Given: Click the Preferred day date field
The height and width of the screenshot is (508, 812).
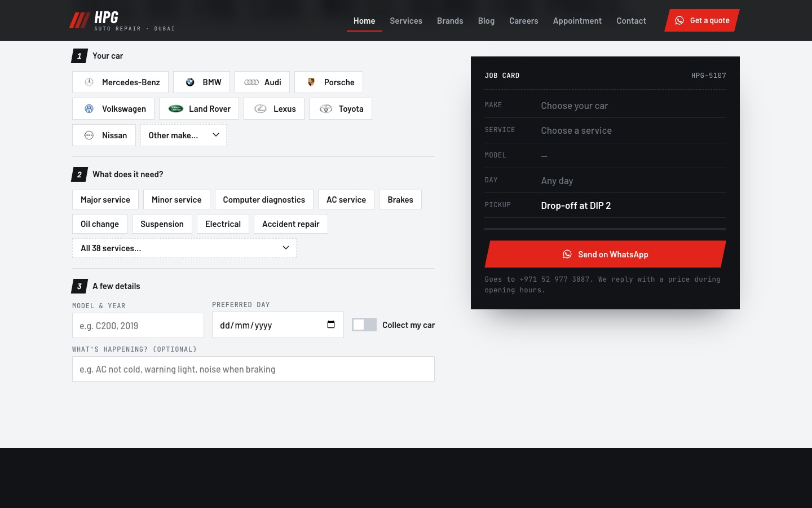Looking at the screenshot, I should click(278, 325).
